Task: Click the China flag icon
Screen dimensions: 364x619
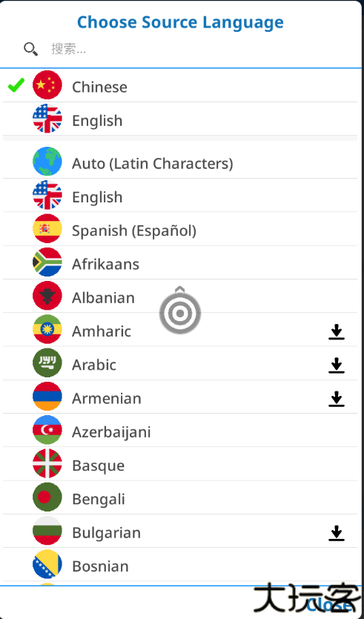Action: click(47, 85)
